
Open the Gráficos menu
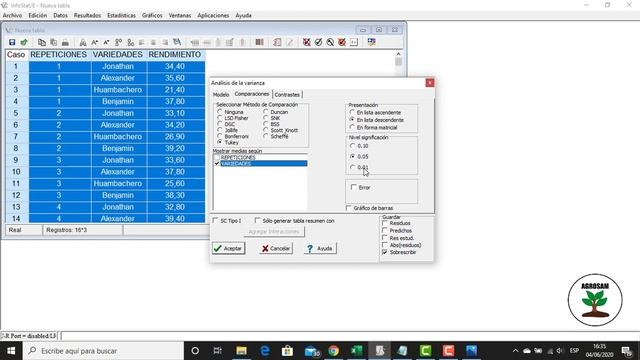152,16
